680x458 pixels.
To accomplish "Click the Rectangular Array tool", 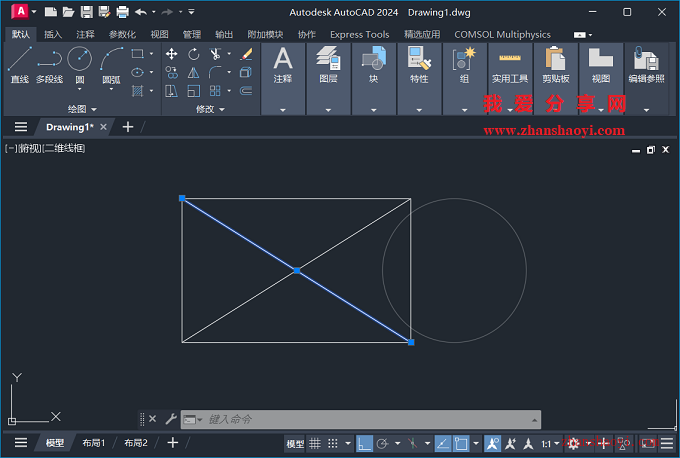I will 215,91.
